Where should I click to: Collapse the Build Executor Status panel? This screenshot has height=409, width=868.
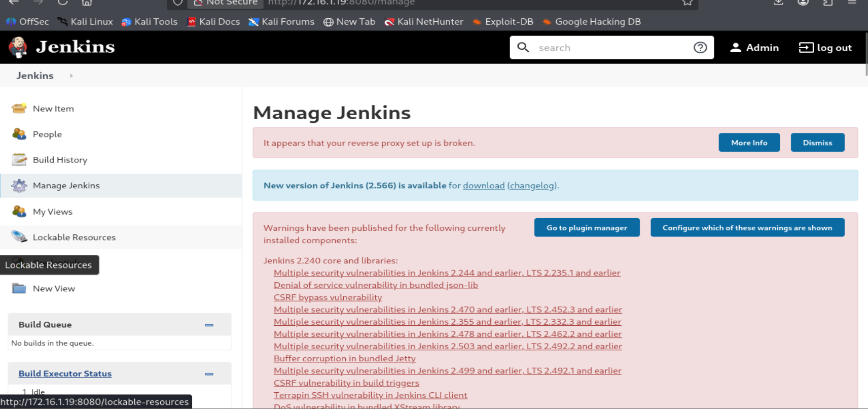click(209, 374)
